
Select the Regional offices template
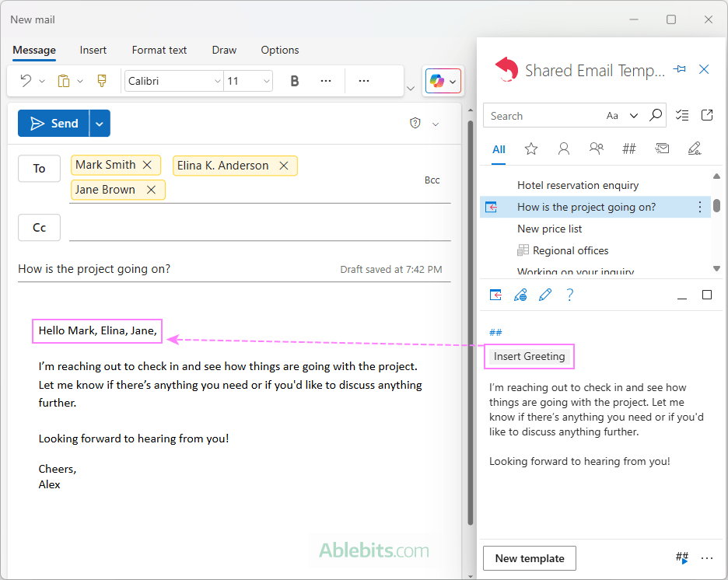click(x=595, y=250)
